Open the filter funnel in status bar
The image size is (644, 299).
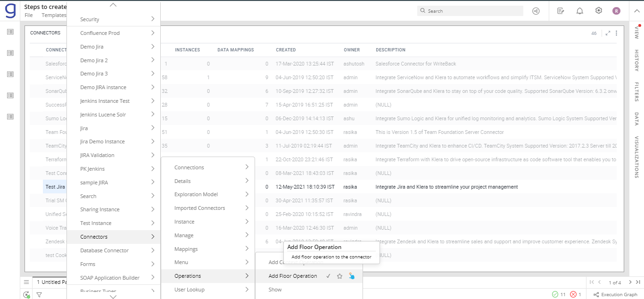tap(39, 295)
